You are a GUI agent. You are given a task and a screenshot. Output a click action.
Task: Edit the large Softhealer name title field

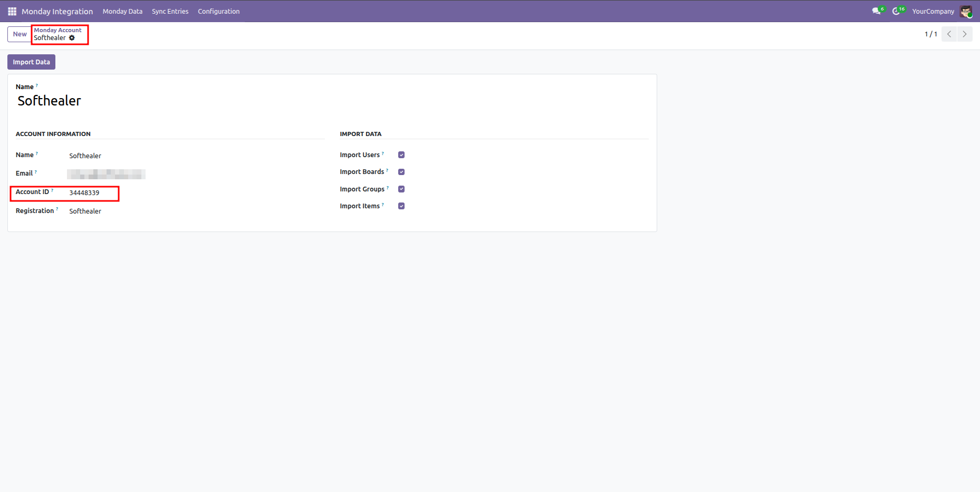pos(332,101)
